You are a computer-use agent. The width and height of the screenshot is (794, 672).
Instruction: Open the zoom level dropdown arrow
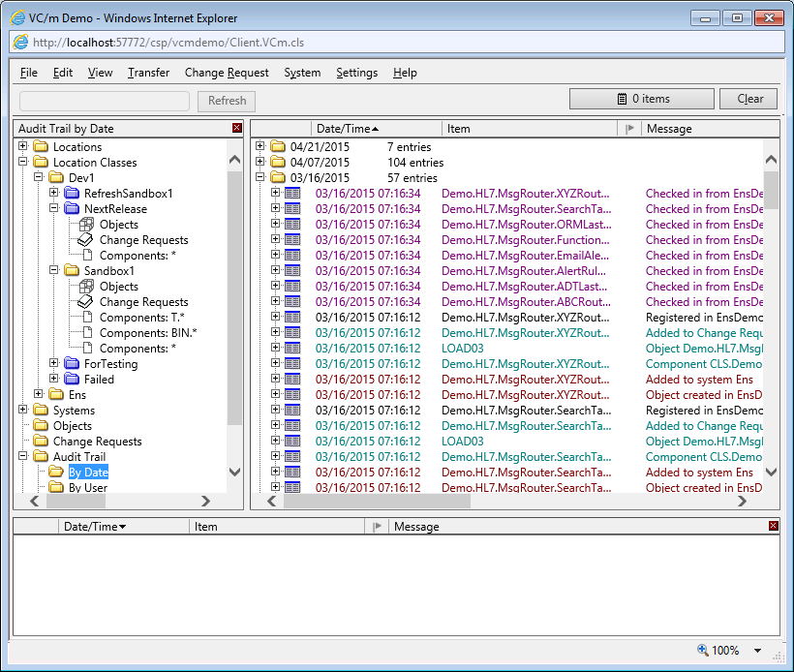click(757, 651)
